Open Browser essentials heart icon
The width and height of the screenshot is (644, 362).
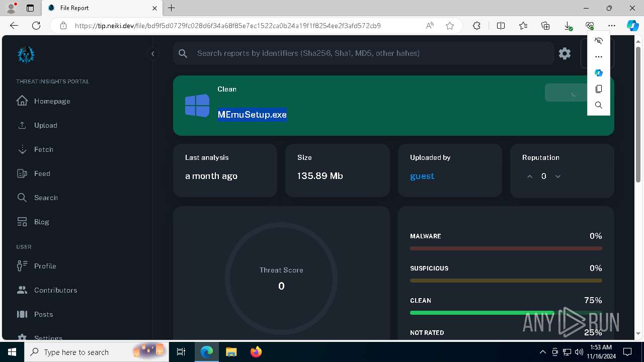[590, 26]
